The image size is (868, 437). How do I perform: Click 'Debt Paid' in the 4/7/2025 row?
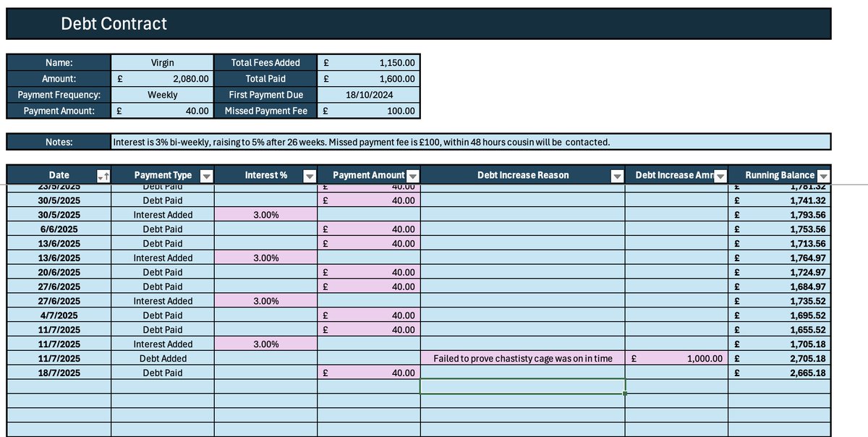point(163,315)
